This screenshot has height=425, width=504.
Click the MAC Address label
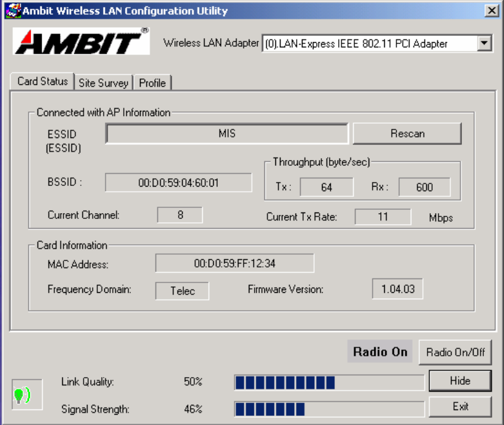click(x=78, y=264)
